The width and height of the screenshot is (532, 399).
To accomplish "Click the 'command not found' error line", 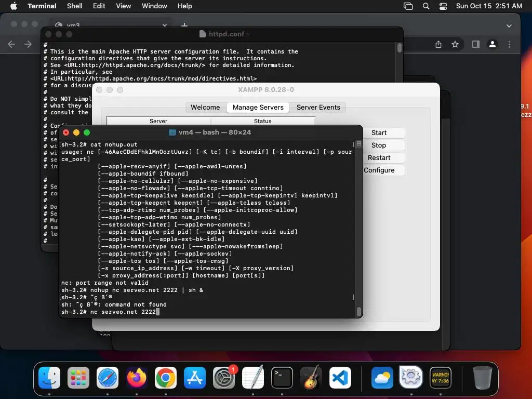I will [x=114, y=304].
